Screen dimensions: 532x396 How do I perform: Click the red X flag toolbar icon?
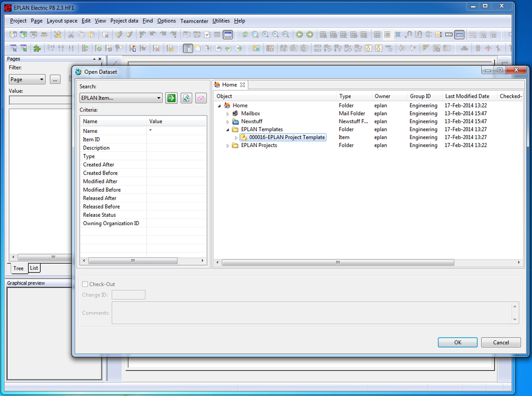(x=156, y=48)
